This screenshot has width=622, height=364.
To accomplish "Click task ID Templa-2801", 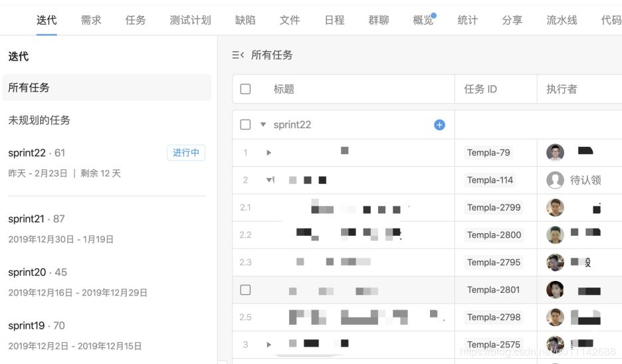I will coord(493,290).
